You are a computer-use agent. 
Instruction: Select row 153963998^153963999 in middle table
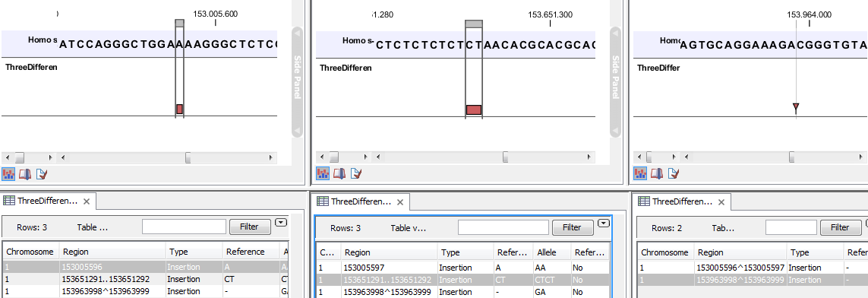[x=463, y=292]
